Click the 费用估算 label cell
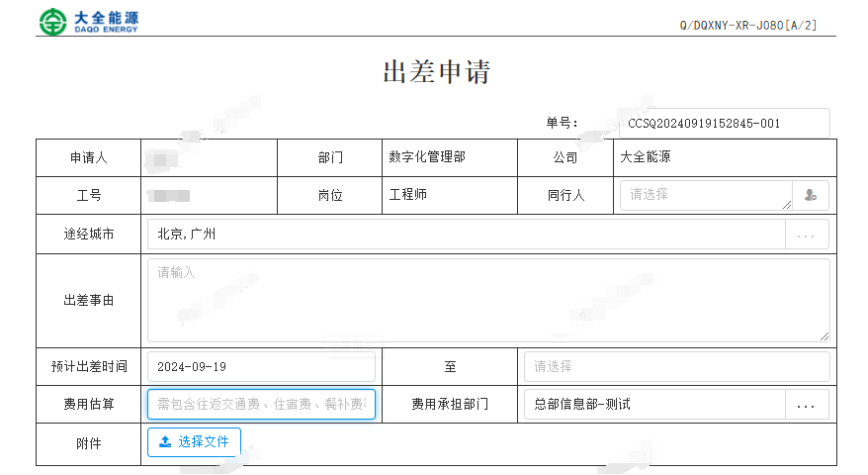This screenshot has width=868, height=475. tap(89, 405)
